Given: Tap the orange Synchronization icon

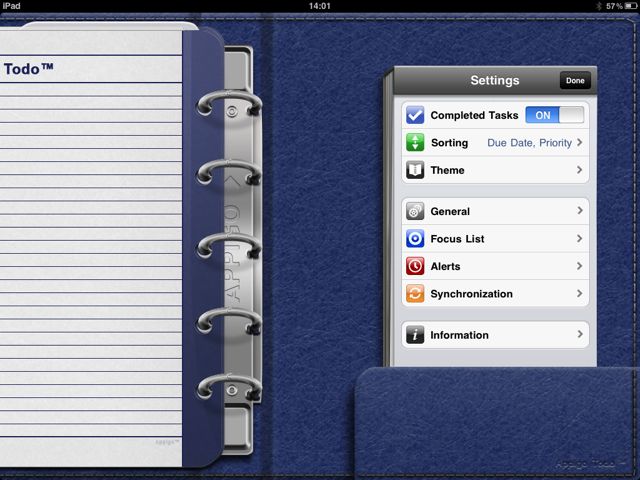Looking at the screenshot, I should pyautogui.click(x=415, y=293).
